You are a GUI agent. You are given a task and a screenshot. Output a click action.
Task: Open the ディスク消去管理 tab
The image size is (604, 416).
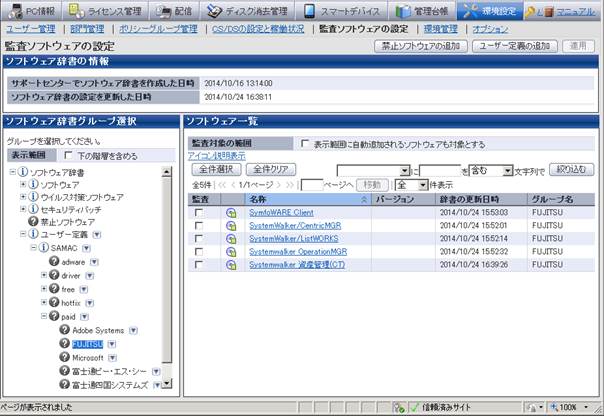(247, 11)
